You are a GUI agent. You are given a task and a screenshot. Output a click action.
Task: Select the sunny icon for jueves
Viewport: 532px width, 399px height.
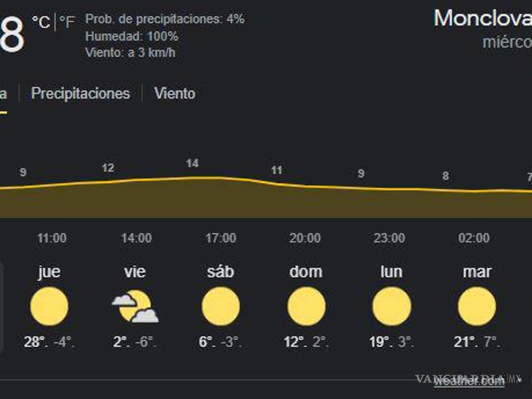(49, 305)
